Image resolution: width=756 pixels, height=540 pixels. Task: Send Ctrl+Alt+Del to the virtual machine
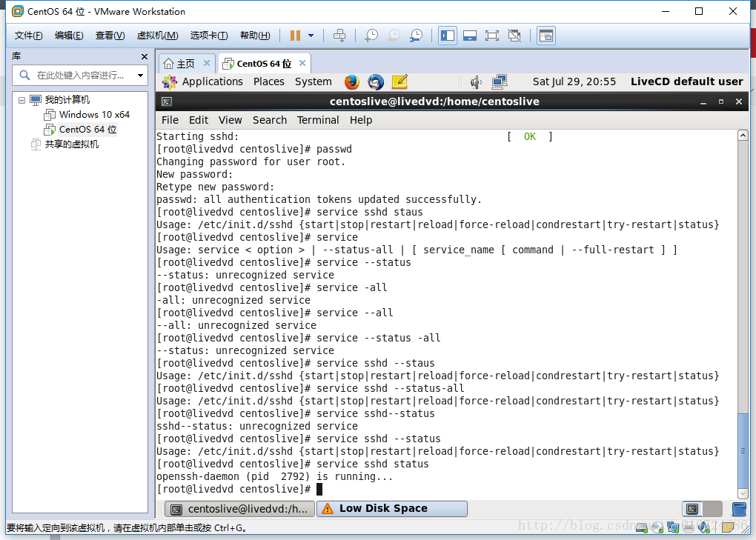click(x=339, y=36)
